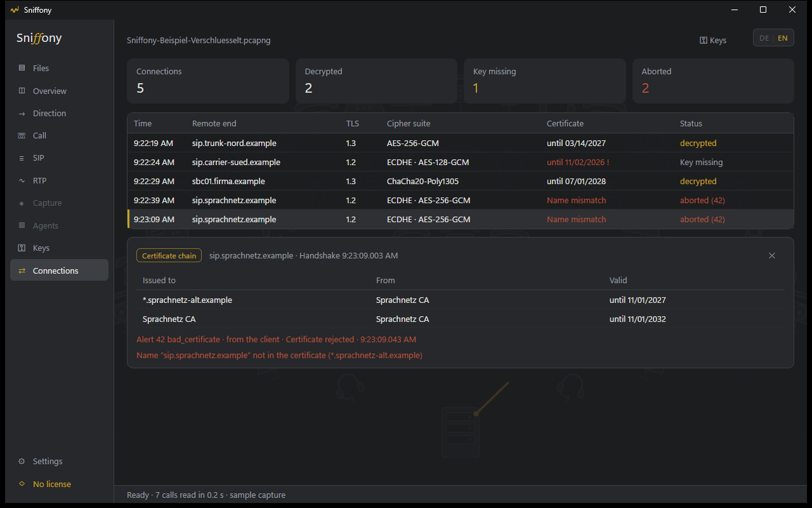Viewport: 812px width, 508px height.
Task: Click the Certificate chain badge
Action: pos(169,255)
